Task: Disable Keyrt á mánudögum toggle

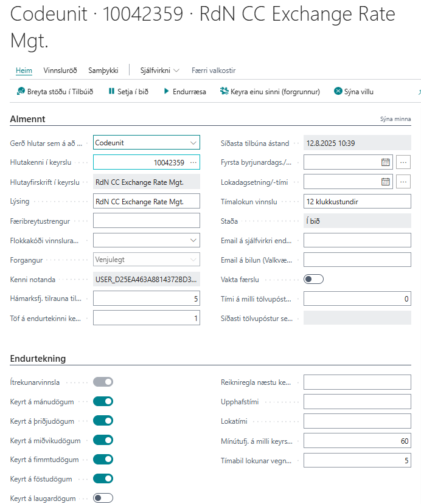Action: click(x=103, y=401)
